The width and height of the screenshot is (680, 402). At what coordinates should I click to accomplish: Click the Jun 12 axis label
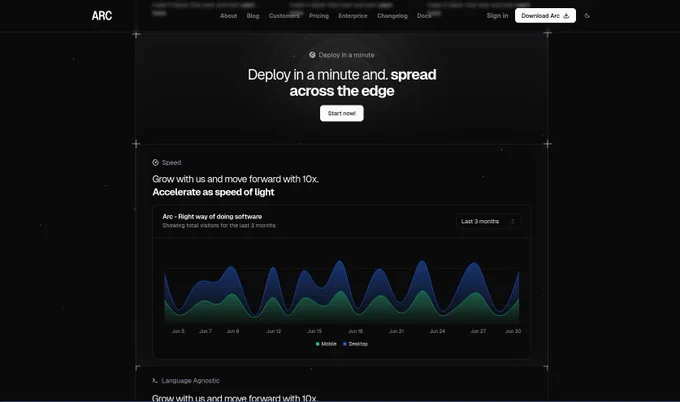click(274, 331)
